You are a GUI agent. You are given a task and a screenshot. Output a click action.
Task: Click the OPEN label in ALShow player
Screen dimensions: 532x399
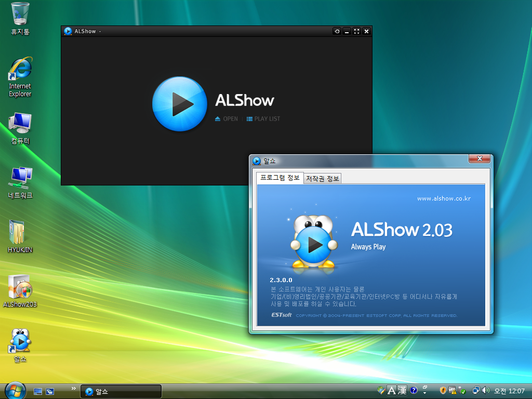tap(230, 119)
